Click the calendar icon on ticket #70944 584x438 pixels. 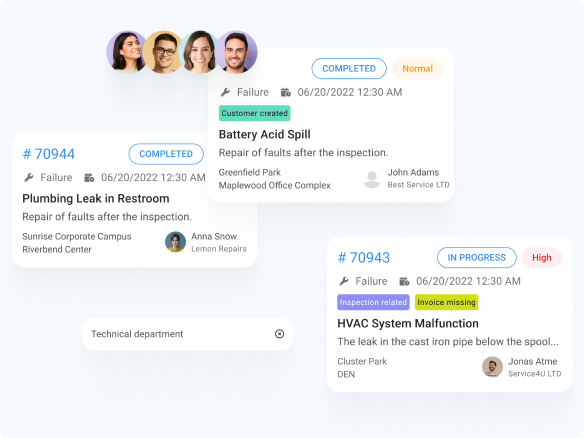point(89,177)
